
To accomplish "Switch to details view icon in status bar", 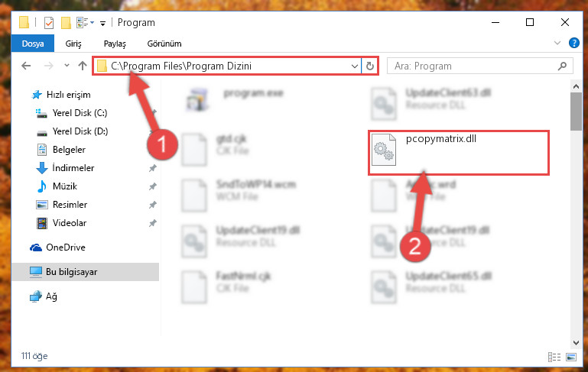I will coord(554,357).
